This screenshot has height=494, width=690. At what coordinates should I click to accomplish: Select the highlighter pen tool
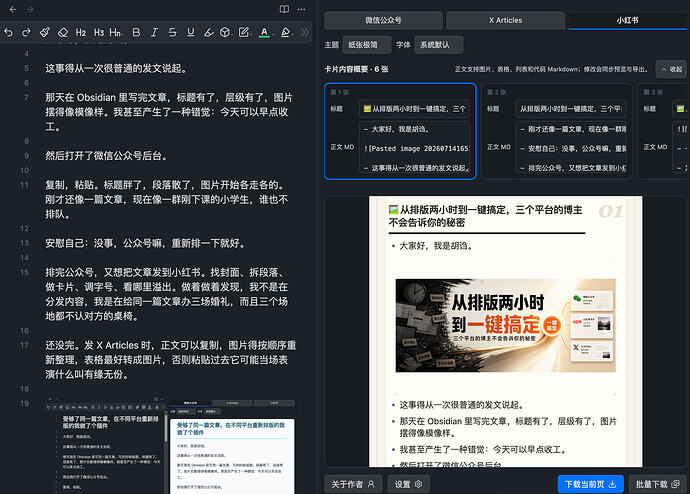[x=209, y=32]
